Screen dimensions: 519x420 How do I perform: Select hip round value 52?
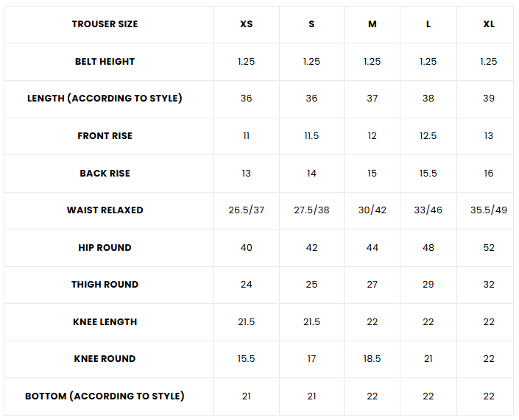pos(489,248)
